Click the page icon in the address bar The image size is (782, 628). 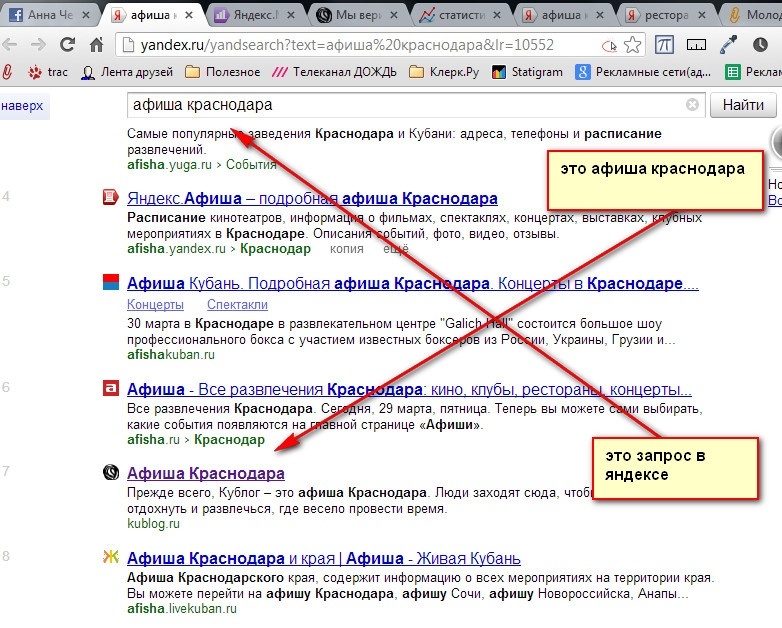click(129, 45)
